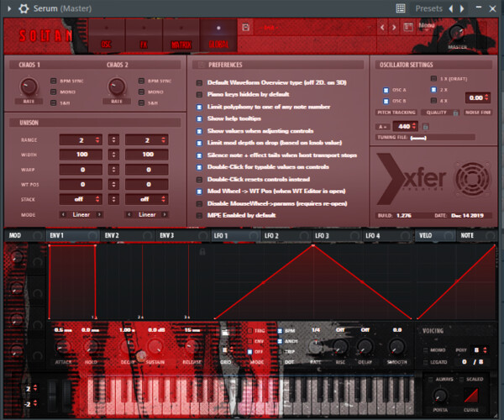
Task: Click the Quality lock icon
Action: pyautogui.click(x=455, y=113)
